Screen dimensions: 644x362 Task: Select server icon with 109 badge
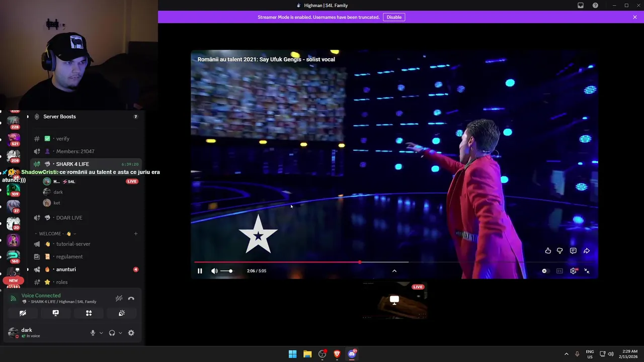(x=13, y=190)
